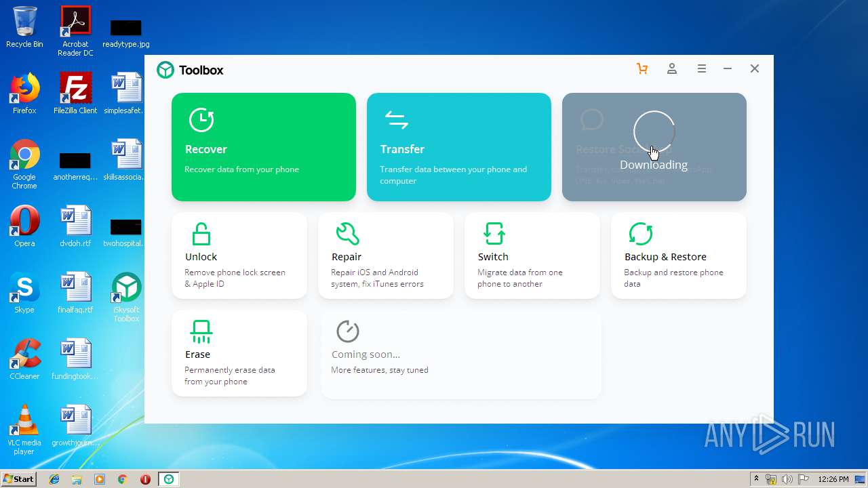Click 'Recover data from your phone' text
868x488 pixels.
click(x=241, y=169)
